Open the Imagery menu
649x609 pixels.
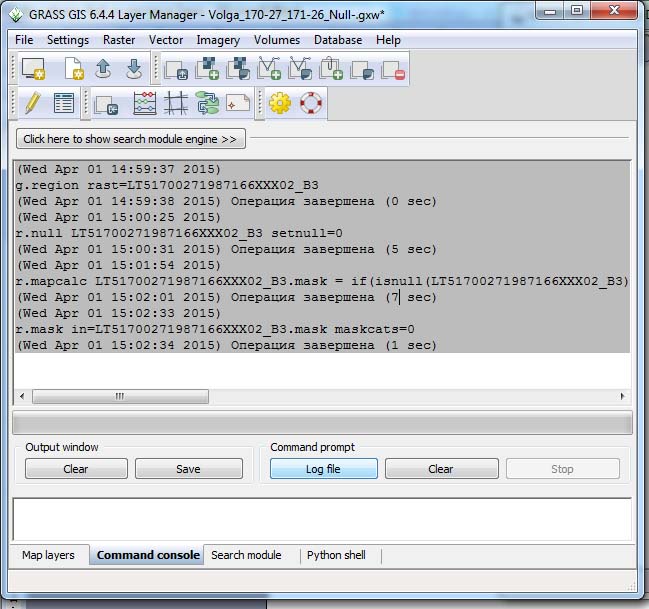(x=218, y=40)
